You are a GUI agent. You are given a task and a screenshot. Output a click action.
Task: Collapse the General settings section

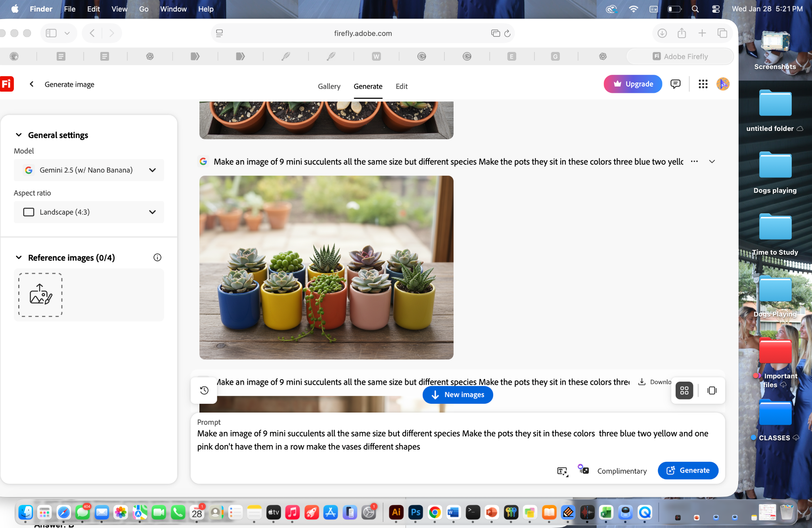click(x=19, y=135)
